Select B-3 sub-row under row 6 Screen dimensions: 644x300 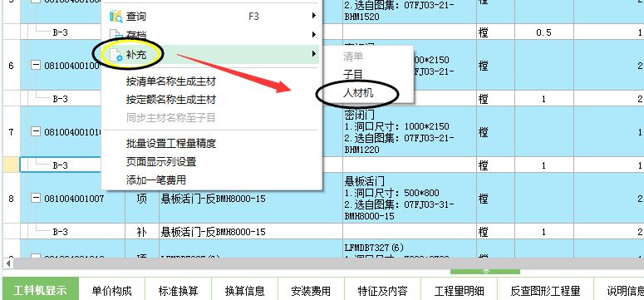pyautogui.click(x=61, y=99)
